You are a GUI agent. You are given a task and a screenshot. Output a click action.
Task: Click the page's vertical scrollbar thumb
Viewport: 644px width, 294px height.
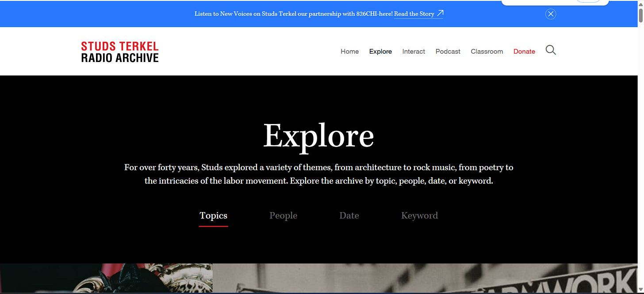(x=640, y=15)
